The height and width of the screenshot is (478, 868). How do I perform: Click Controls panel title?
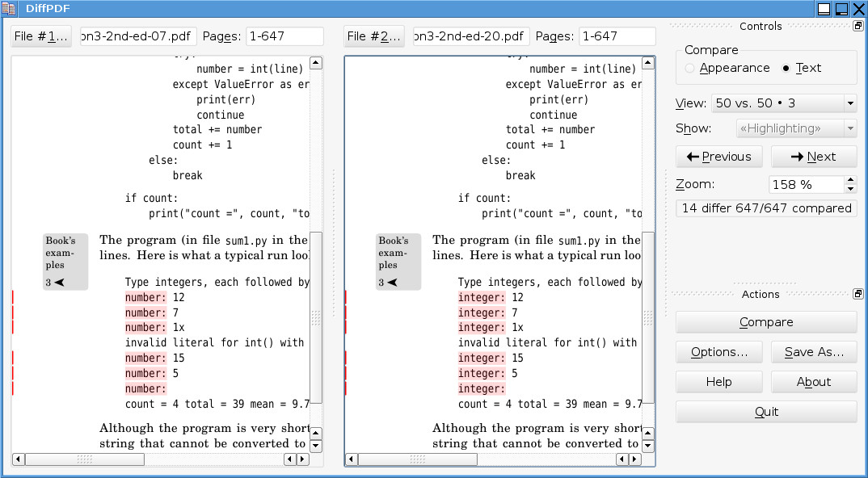[760, 26]
